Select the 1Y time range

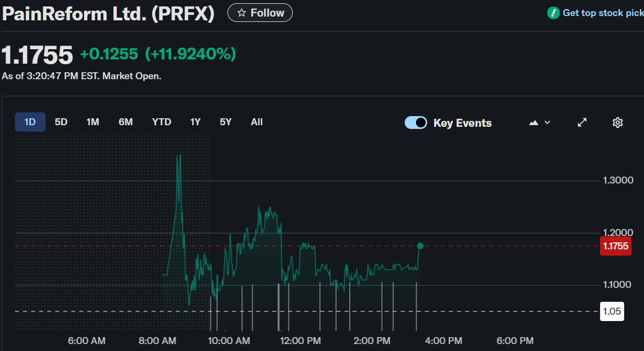[195, 122]
